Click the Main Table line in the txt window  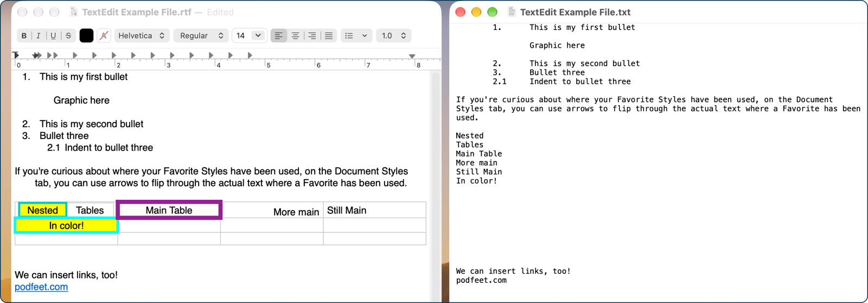click(x=479, y=154)
